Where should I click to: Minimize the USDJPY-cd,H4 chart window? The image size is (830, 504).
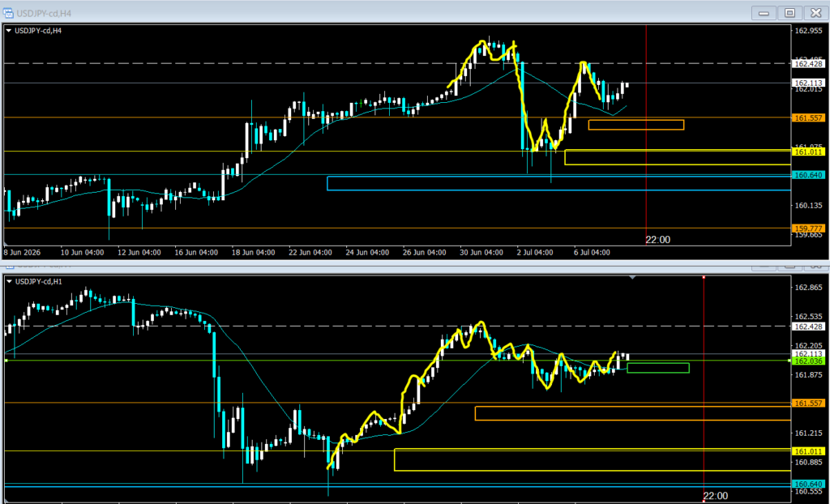pos(764,13)
